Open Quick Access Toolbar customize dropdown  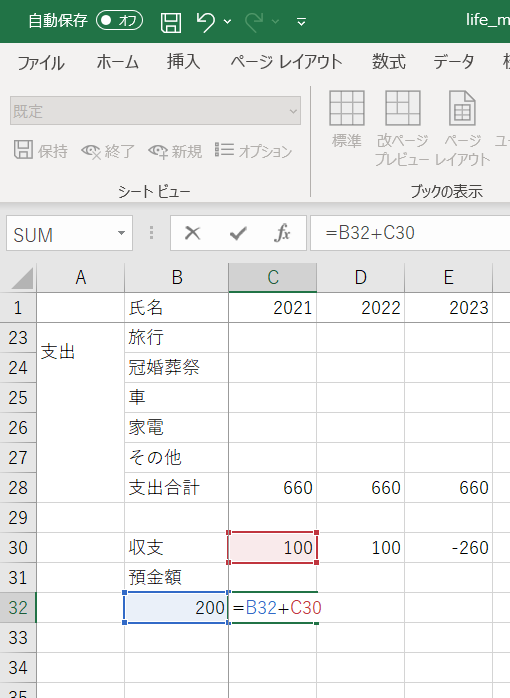[301, 21]
